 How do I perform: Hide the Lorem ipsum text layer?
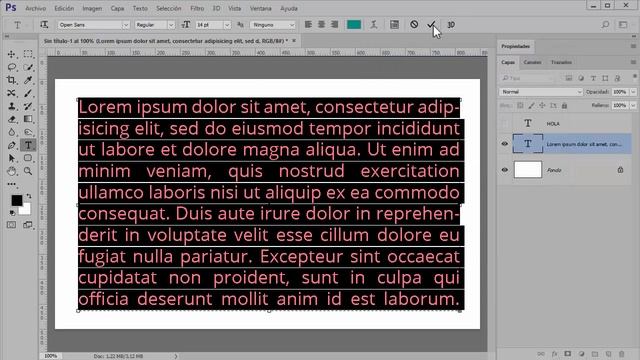click(505, 144)
